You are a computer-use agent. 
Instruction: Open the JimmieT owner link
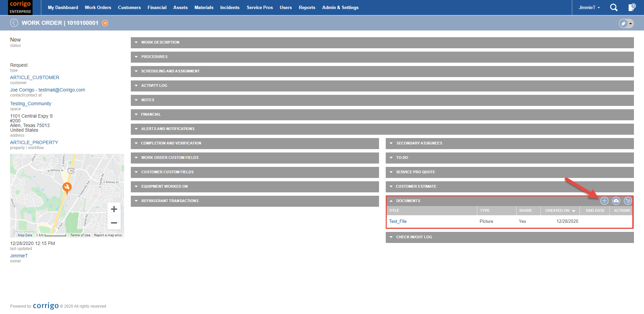click(19, 256)
